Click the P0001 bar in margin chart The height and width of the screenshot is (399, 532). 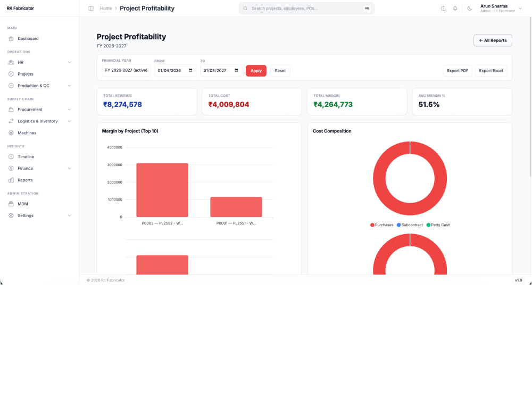coord(236,207)
